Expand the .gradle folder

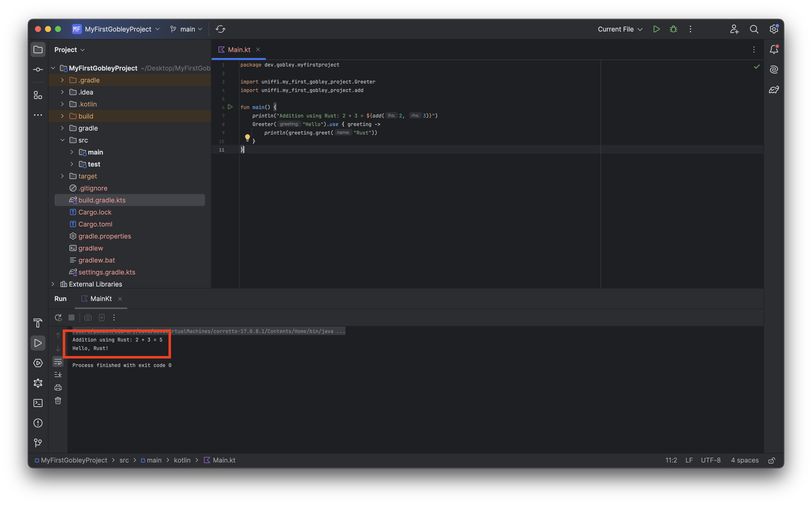coord(62,80)
